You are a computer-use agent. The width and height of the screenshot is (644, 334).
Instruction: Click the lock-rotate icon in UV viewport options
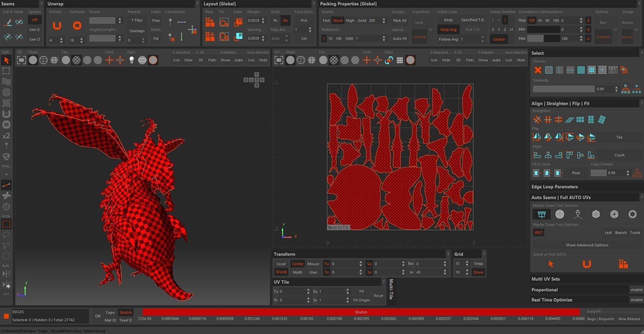tap(389, 60)
